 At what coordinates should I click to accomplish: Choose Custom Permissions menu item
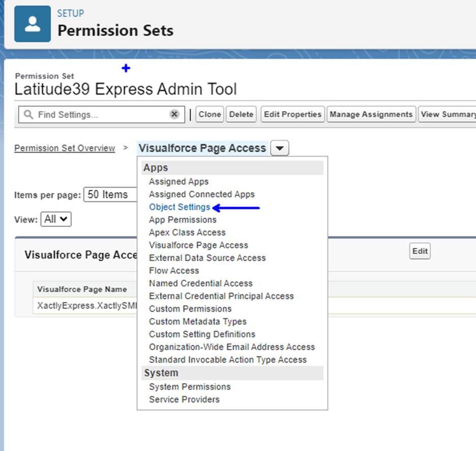190,309
